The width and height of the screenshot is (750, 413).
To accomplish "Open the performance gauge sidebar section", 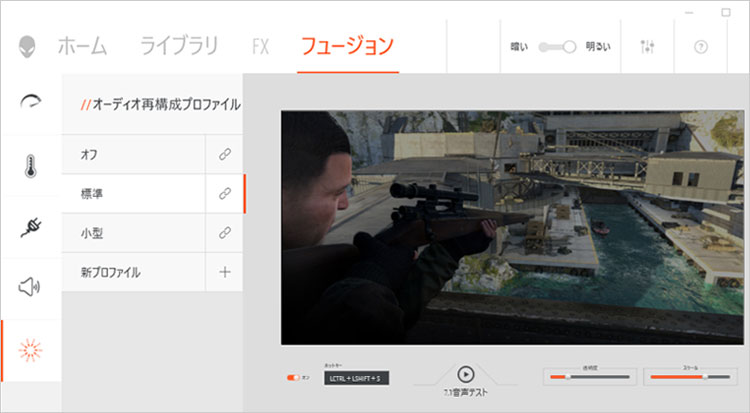I will (x=30, y=102).
